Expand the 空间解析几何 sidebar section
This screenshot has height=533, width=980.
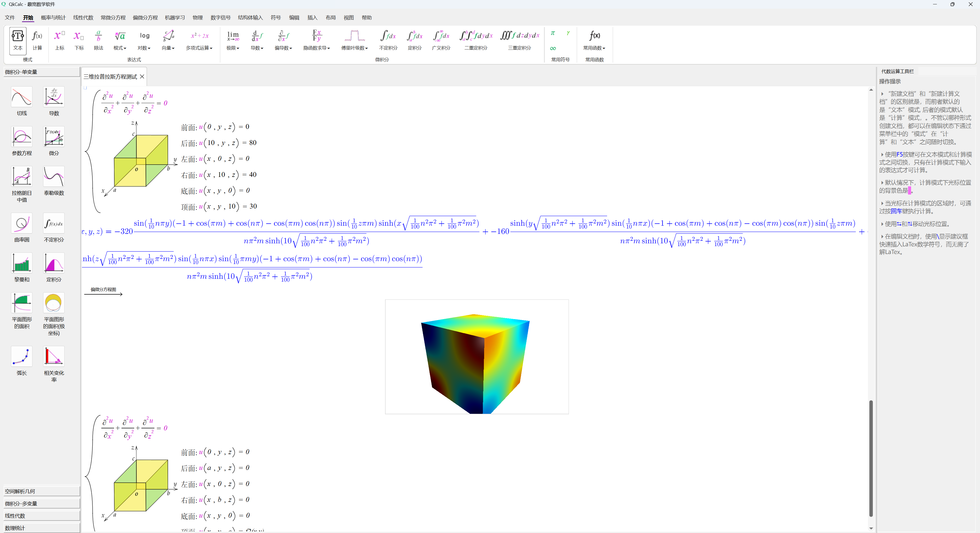point(41,491)
